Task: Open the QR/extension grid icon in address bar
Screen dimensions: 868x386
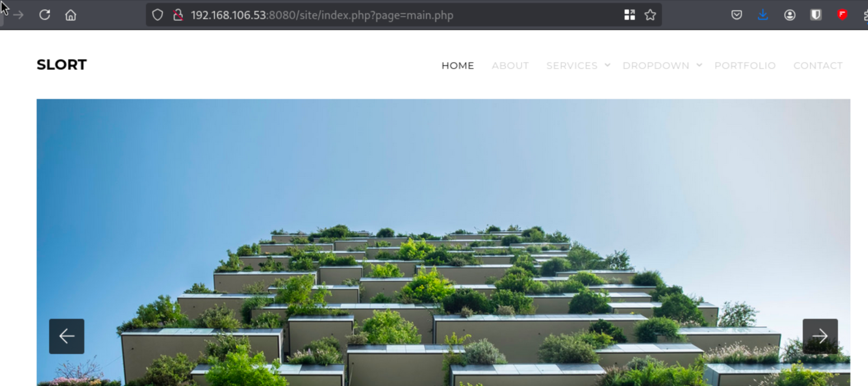Action: 629,15
